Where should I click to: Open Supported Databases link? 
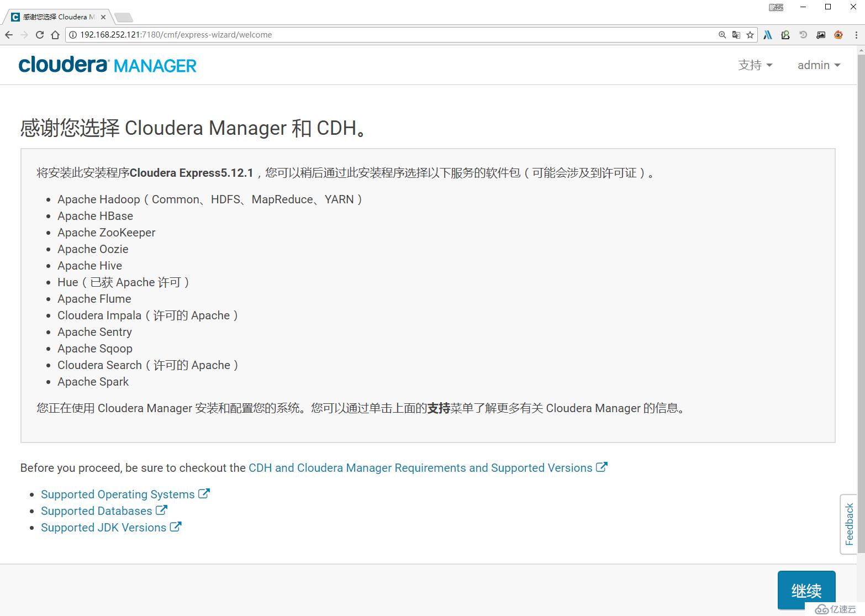(x=96, y=511)
